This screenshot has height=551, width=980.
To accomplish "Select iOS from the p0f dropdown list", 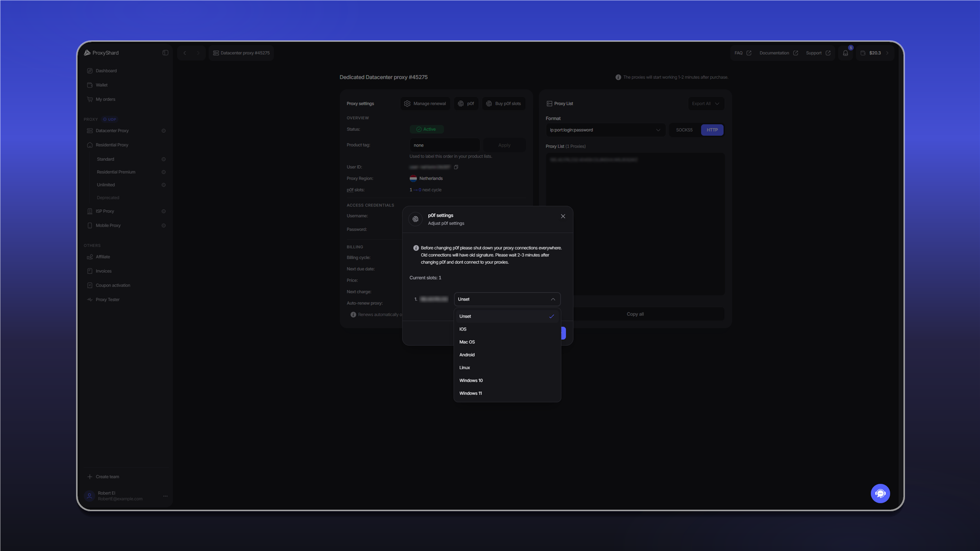I will click(x=507, y=329).
